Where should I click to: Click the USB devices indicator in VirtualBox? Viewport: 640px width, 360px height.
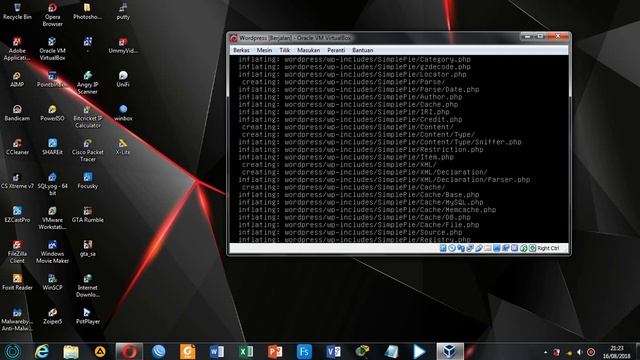point(479,248)
